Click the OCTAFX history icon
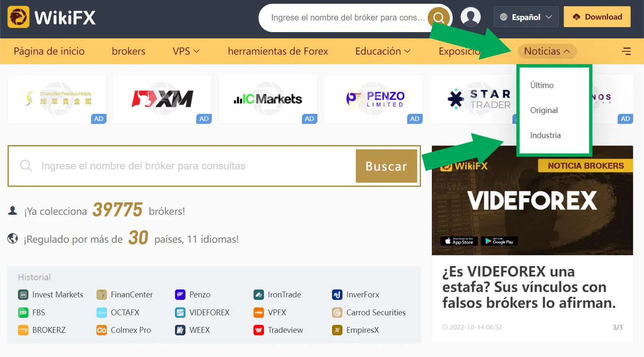The width and height of the screenshot is (644, 357). [x=101, y=312]
